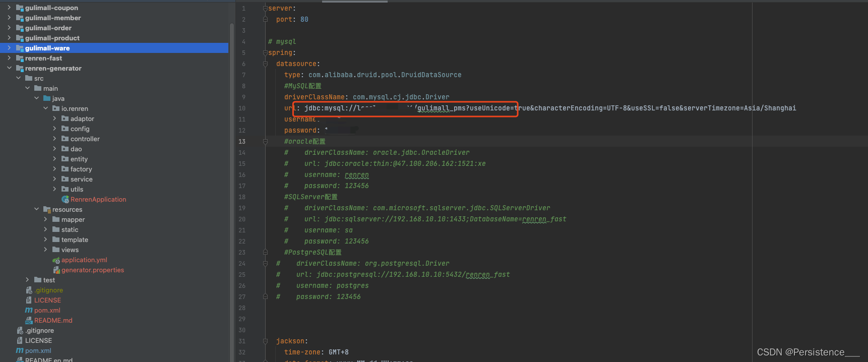Click the gulimall-coupon module folder icon
This screenshot has height=362, width=868.
coord(20,8)
